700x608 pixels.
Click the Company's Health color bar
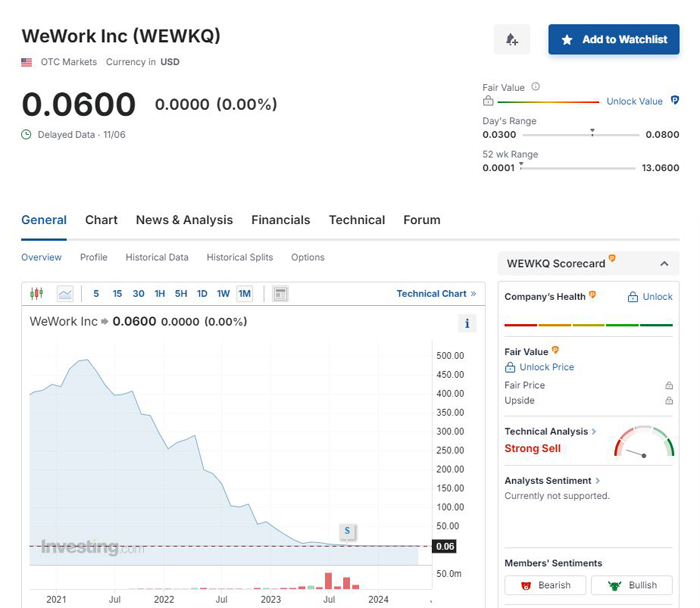click(x=588, y=325)
